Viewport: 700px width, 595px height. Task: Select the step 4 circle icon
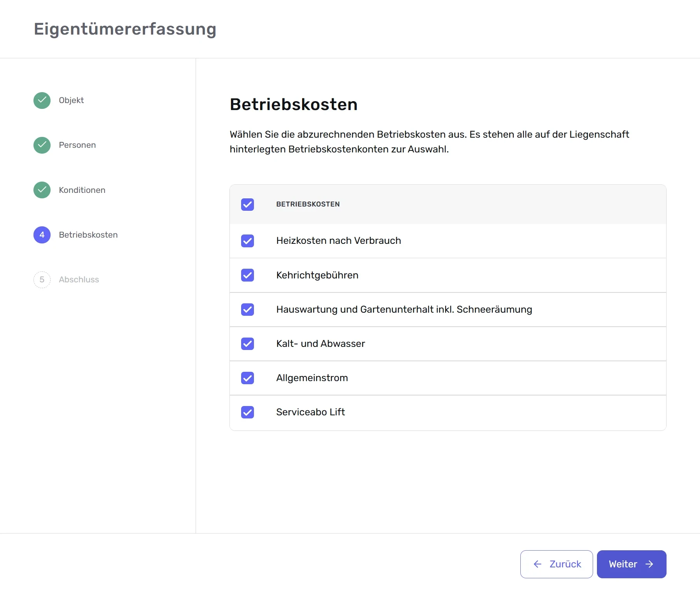tap(42, 235)
